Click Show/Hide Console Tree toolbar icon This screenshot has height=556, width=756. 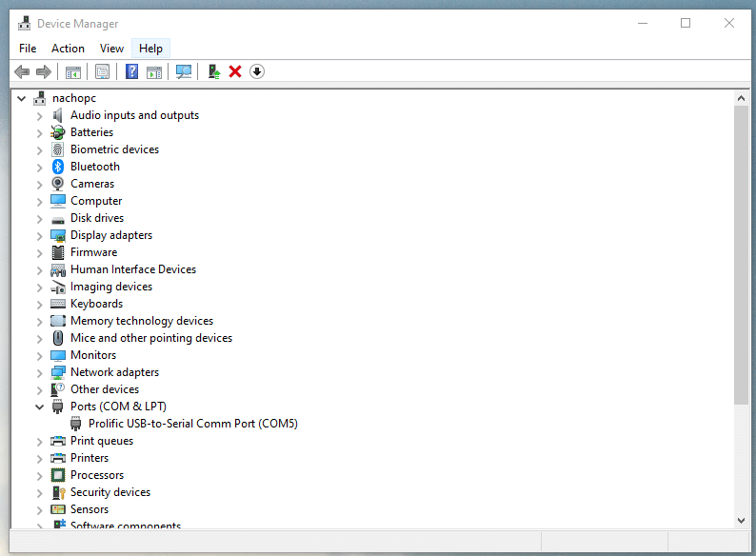point(72,72)
